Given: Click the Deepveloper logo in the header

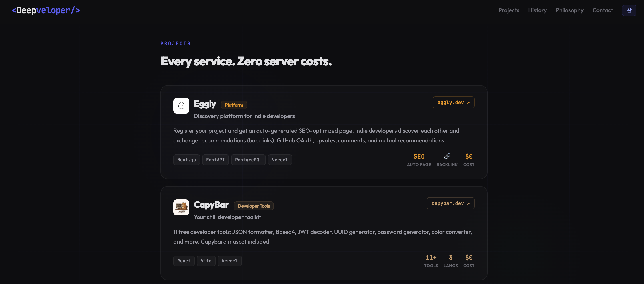Looking at the screenshot, I should (46, 10).
